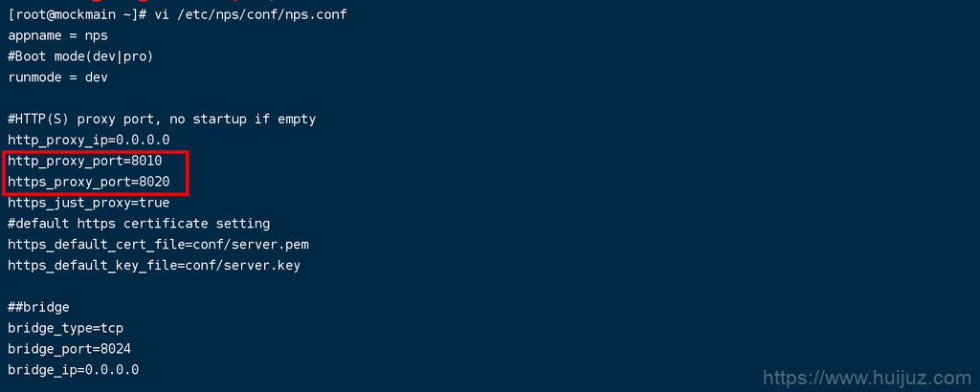This screenshot has height=392, width=980.
Task: Click the bridge_port=8024 line
Action: (x=69, y=349)
